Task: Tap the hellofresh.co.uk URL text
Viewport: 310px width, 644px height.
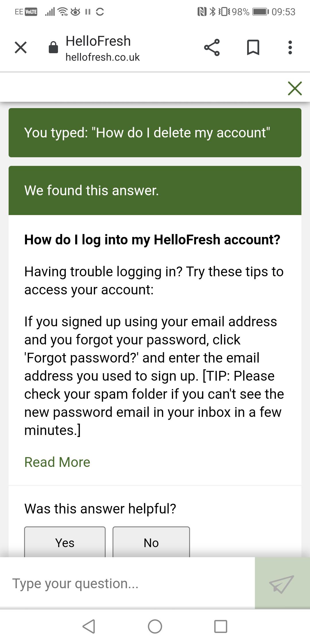Action: [102, 57]
